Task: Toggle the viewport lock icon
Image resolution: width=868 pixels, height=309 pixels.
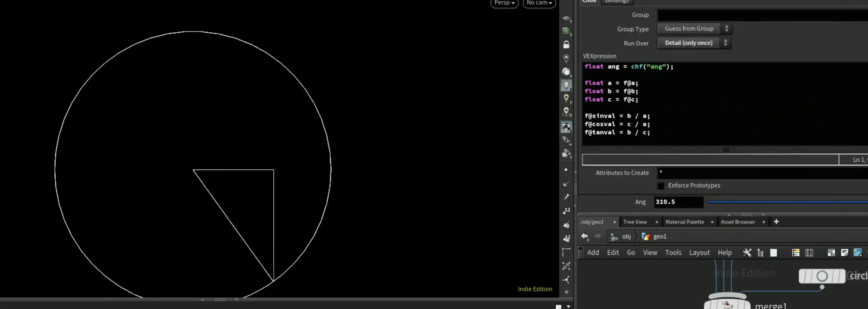Action: tap(566, 44)
